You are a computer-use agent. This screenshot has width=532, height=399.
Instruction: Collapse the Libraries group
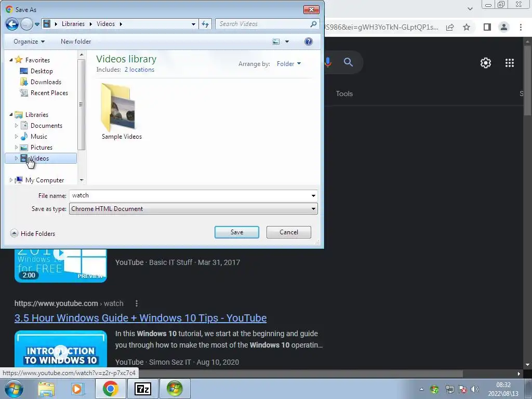[x=11, y=115]
